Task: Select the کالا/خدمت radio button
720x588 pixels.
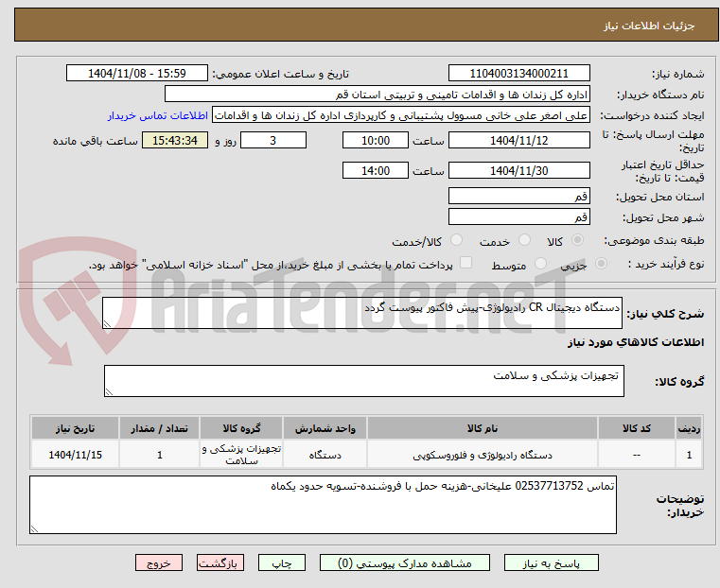Action: (x=456, y=240)
